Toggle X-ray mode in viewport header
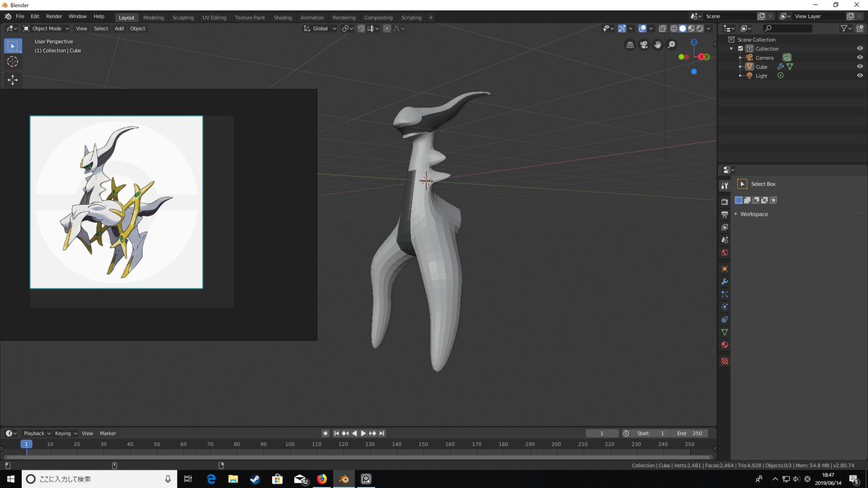Image resolution: width=868 pixels, height=488 pixels. tap(663, 28)
